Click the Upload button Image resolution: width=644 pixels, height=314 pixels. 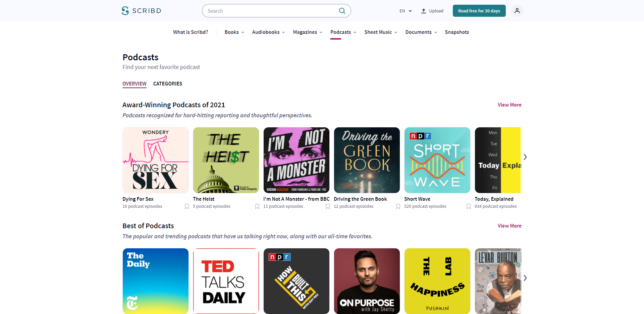432,11
